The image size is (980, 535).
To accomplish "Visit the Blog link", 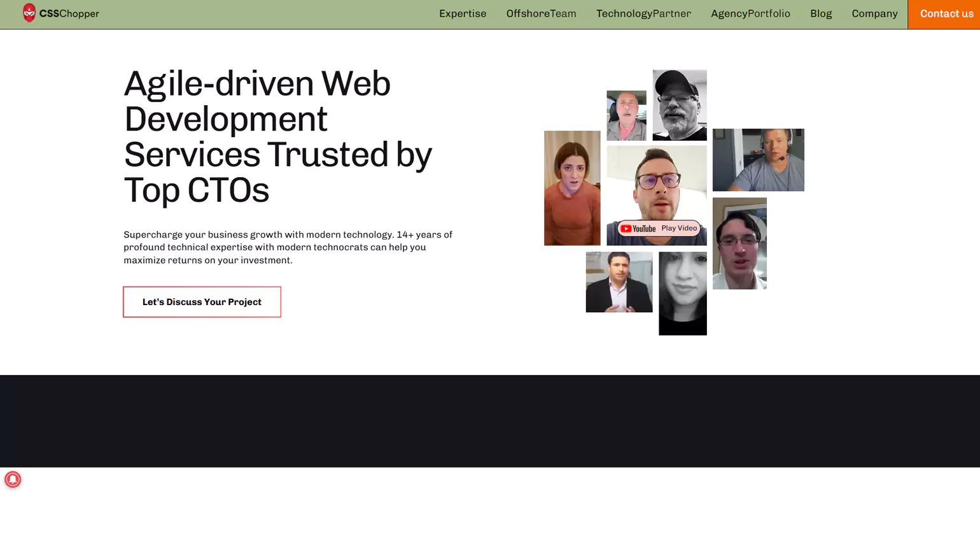I will tap(820, 14).
